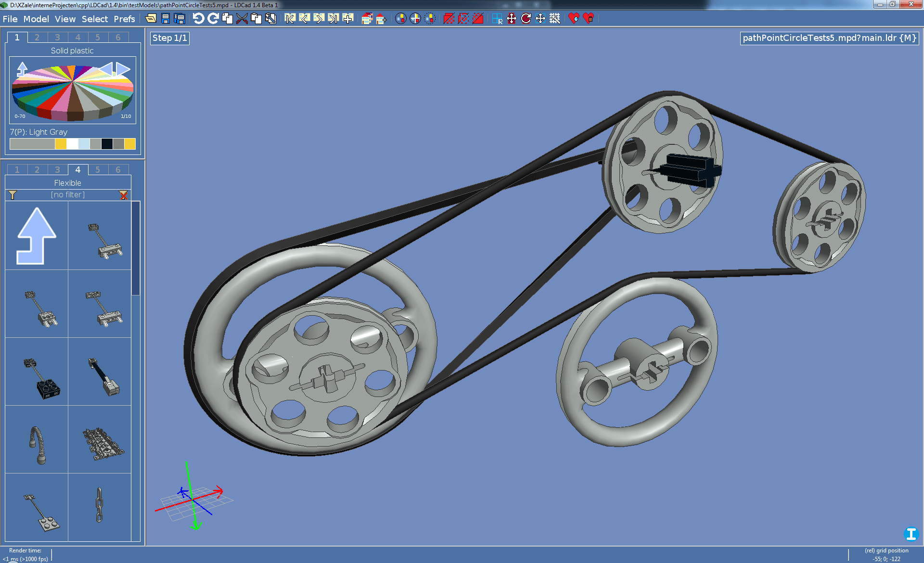This screenshot has height=563, width=924.
Task: Jump to the first step icon
Action: tap(290, 18)
